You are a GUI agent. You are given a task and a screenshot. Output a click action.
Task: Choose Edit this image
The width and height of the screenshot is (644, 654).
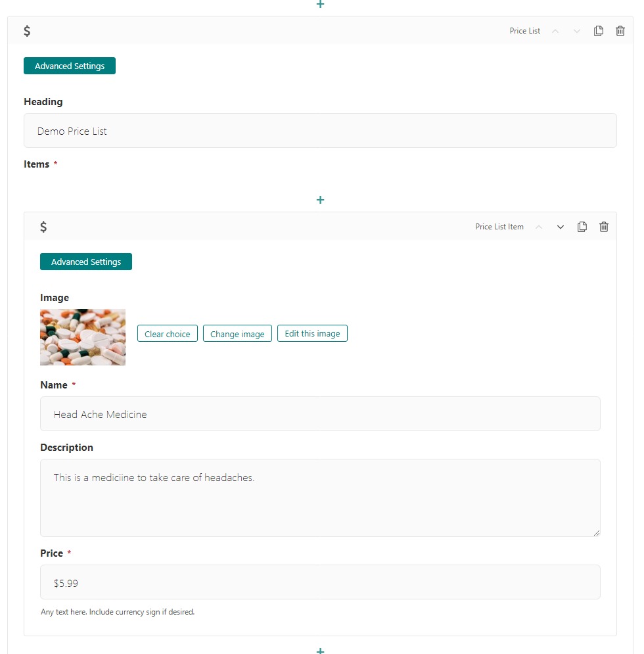312,334
